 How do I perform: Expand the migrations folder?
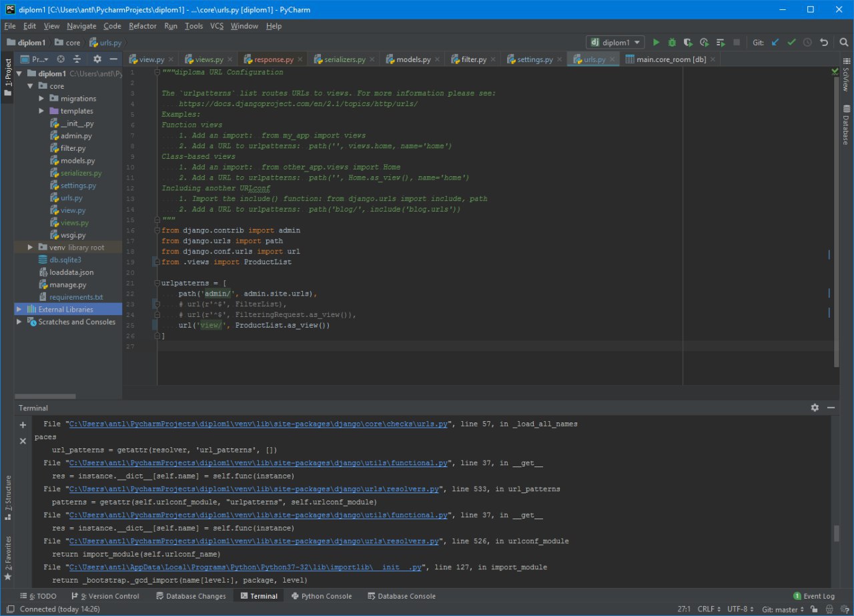coord(41,99)
